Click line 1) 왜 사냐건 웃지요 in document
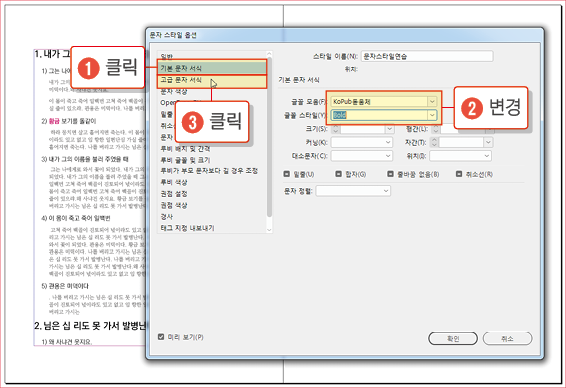This screenshot has height=388, width=566. [x=67, y=341]
